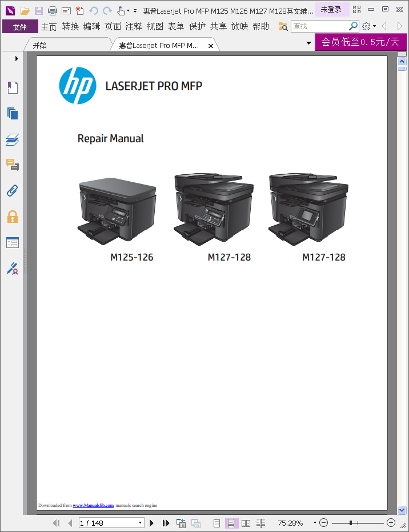Click the Redo arrow icon
The image size is (409, 532).
107,11
